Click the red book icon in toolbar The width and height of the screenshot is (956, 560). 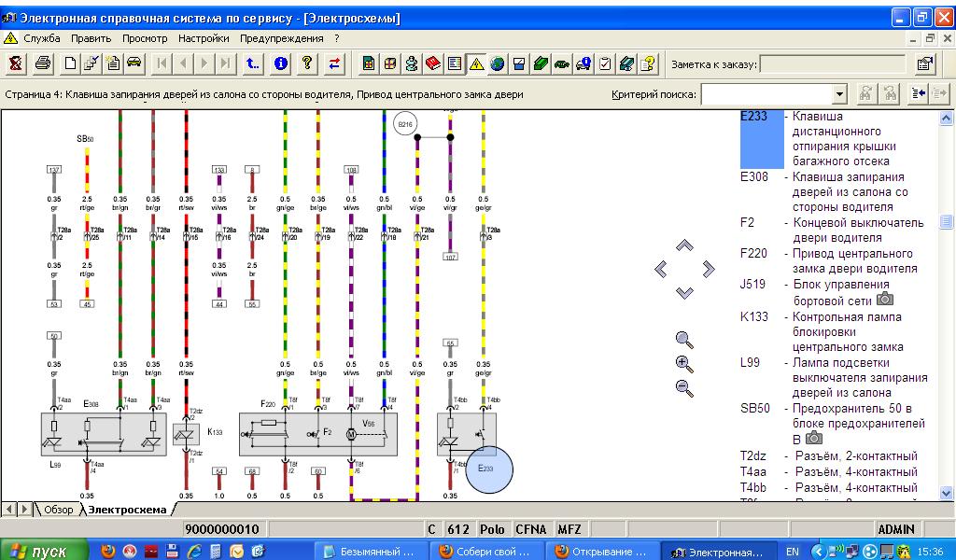pyautogui.click(x=432, y=63)
